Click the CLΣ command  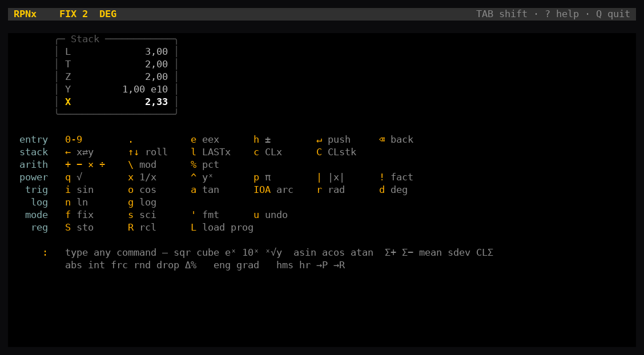[x=485, y=253]
